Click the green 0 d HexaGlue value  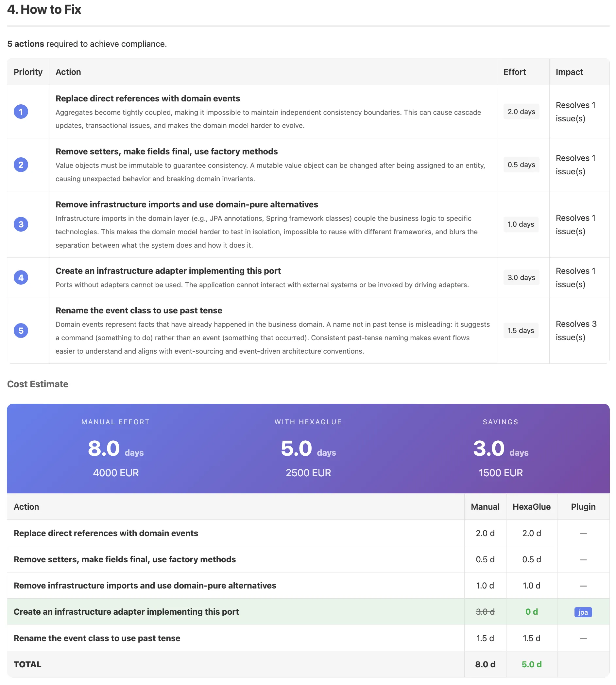[531, 612]
